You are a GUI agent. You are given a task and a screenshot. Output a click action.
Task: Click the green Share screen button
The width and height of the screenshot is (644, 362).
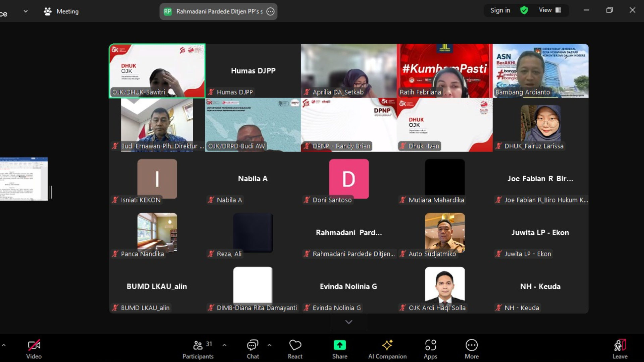(340, 349)
